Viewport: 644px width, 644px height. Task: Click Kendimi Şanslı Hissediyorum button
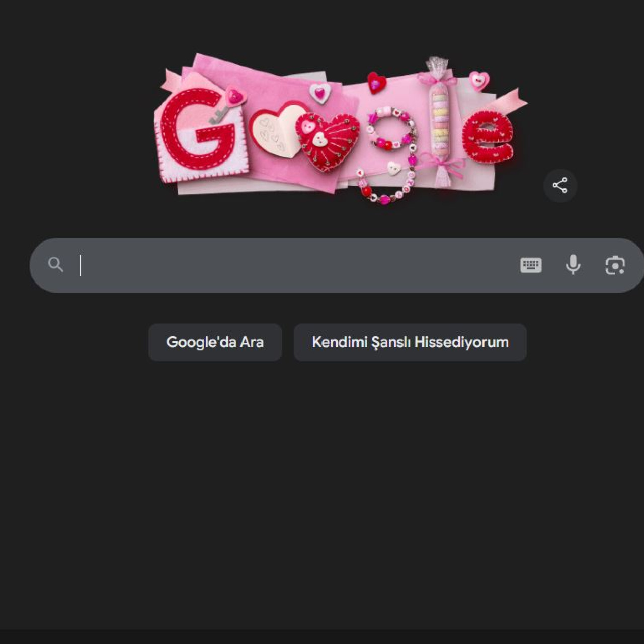[410, 342]
